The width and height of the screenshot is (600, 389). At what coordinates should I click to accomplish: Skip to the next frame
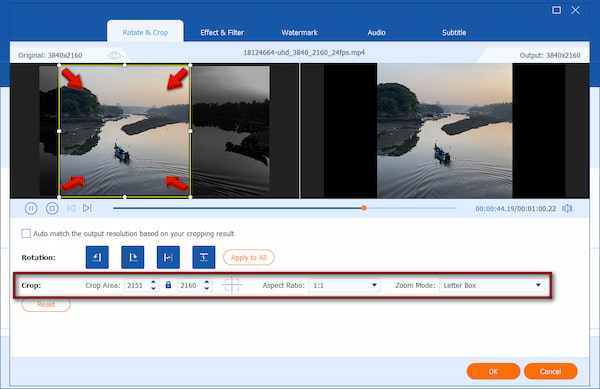(x=87, y=208)
